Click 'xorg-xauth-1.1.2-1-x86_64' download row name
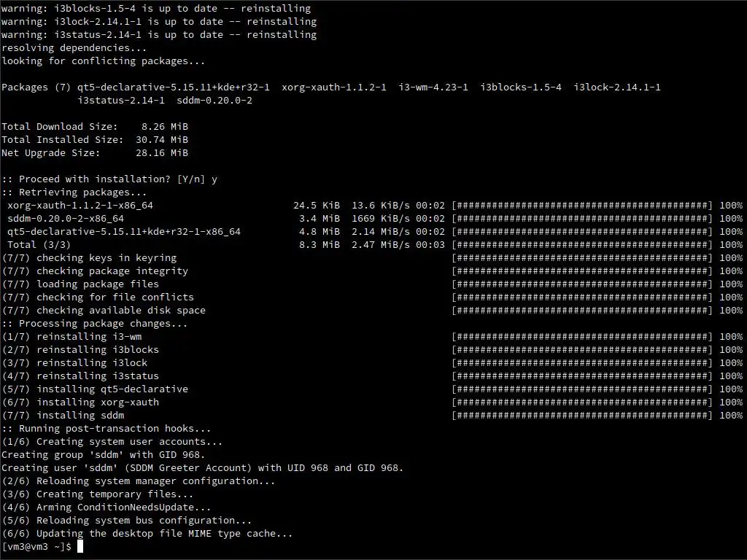 tap(80, 205)
